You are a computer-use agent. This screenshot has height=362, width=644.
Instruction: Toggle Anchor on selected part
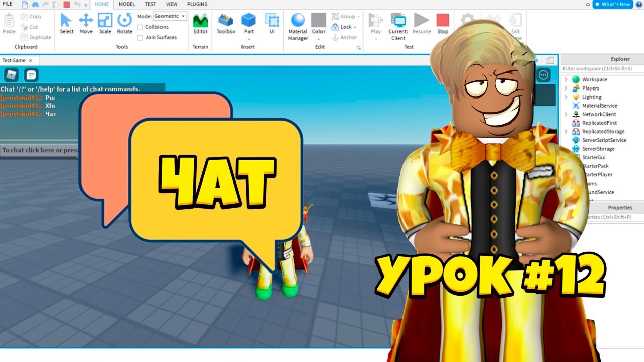tap(345, 38)
